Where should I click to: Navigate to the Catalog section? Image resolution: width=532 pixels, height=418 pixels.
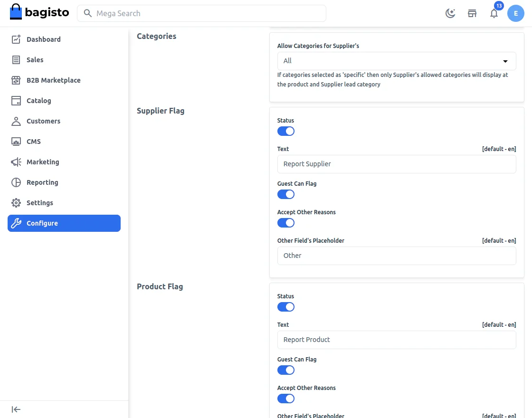tap(38, 100)
